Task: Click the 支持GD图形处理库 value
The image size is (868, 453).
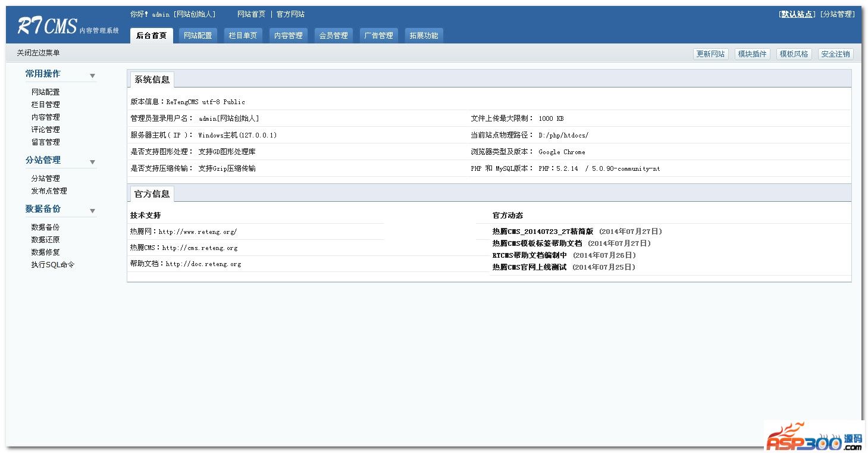Action: [x=227, y=152]
